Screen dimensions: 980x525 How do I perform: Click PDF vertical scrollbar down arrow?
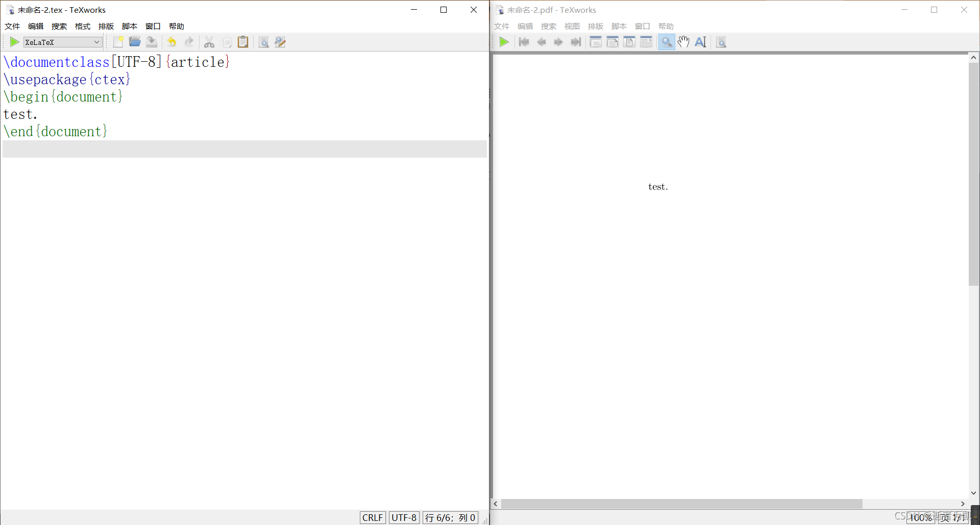click(974, 493)
